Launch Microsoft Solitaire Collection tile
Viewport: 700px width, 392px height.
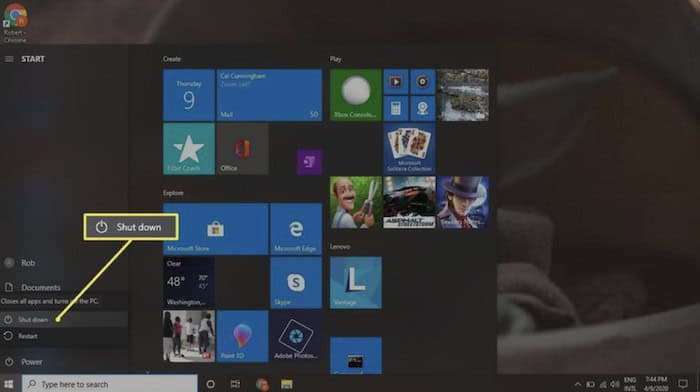click(x=409, y=149)
